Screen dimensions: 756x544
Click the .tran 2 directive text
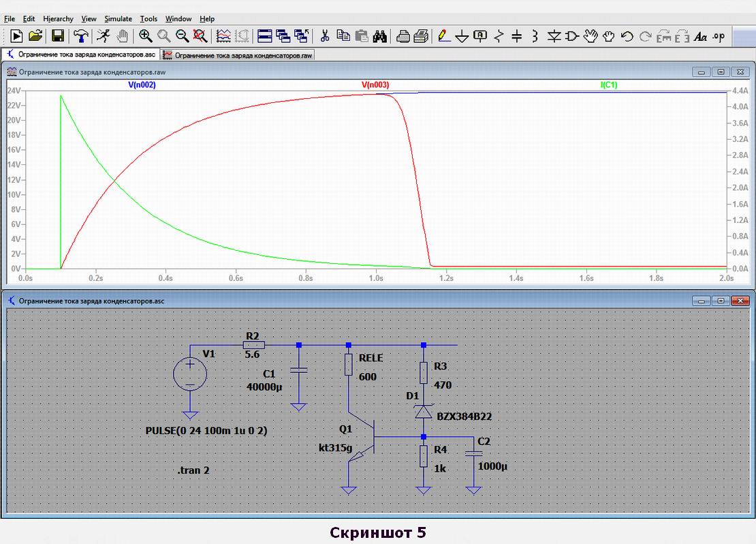pos(193,470)
